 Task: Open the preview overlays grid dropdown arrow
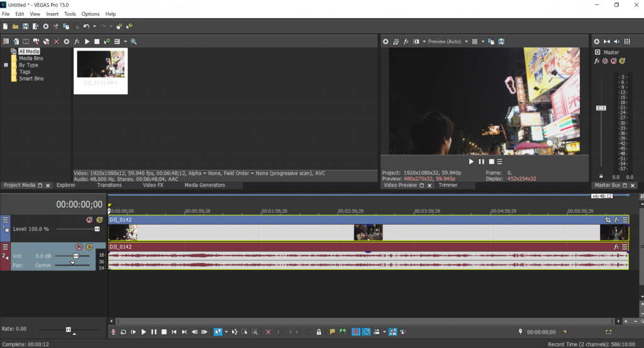(x=482, y=42)
